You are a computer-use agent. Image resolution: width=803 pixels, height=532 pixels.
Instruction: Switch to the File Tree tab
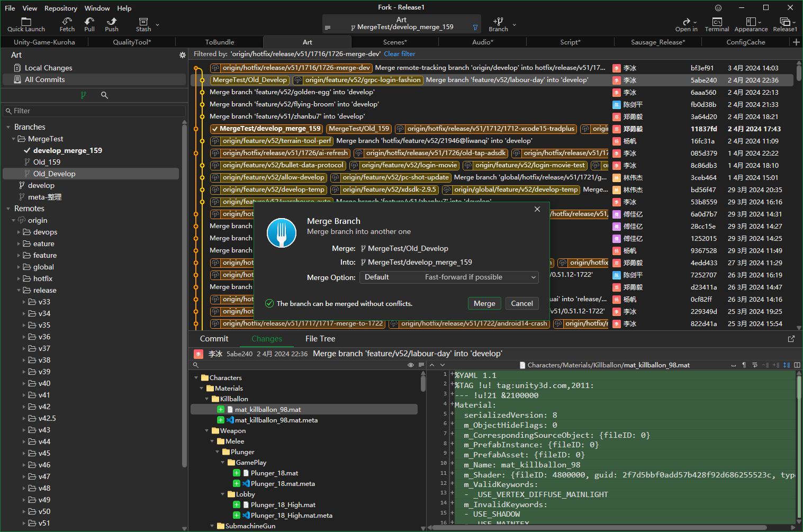[320, 339]
